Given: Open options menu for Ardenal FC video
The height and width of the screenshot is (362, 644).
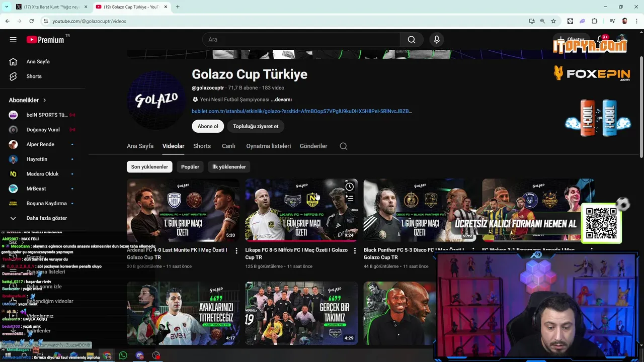Looking at the screenshot, I should 236,250.
